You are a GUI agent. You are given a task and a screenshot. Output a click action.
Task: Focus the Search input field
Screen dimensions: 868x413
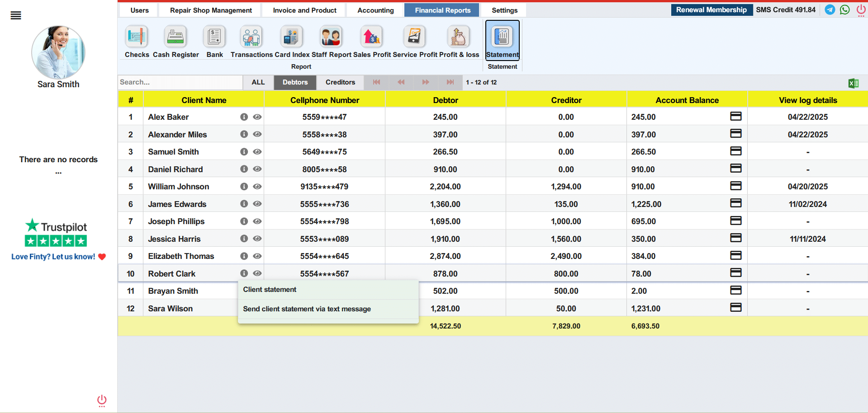click(x=180, y=82)
